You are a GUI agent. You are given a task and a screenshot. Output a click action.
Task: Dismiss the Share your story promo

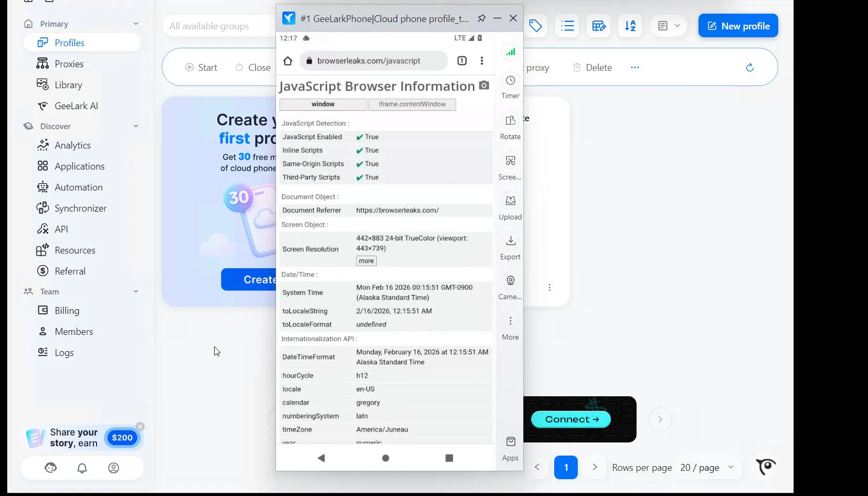coord(140,427)
